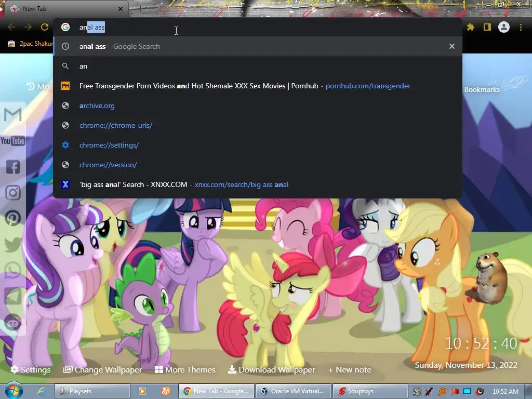The width and height of the screenshot is (532, 399).
Task: Switch to Oracle VM VirtualBox taskbar button
Action: click(293, 391)
